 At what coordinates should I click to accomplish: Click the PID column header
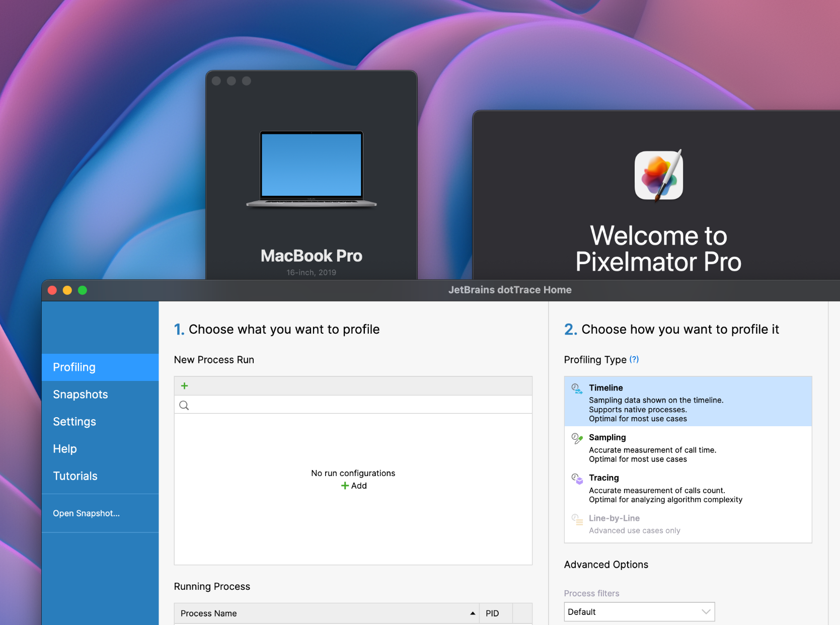[x=496, y=613]
